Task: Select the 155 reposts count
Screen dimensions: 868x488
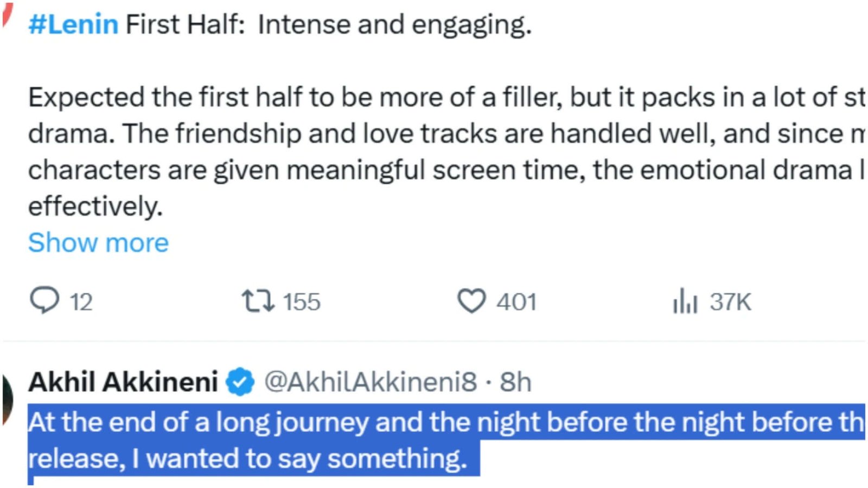Action: (302, 302)
